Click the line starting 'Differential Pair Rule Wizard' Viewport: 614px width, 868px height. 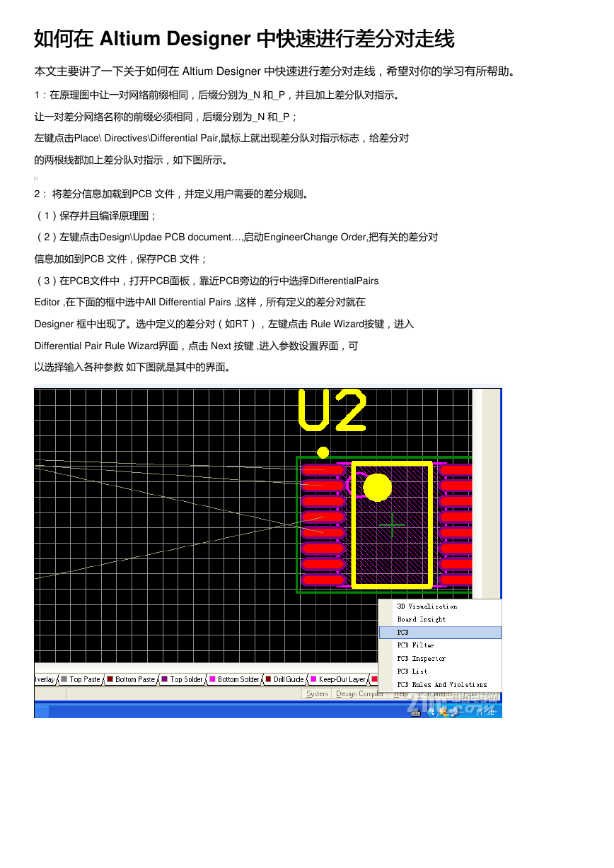(197, 346)
